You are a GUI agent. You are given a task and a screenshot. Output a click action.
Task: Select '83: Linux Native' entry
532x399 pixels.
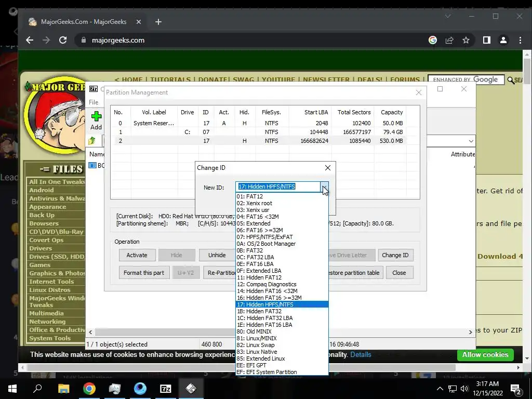click(282, 352)
